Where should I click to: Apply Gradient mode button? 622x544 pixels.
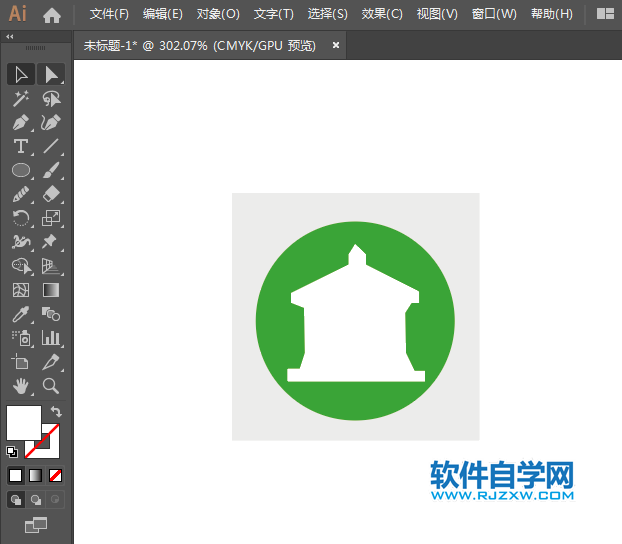pos(35,475)
